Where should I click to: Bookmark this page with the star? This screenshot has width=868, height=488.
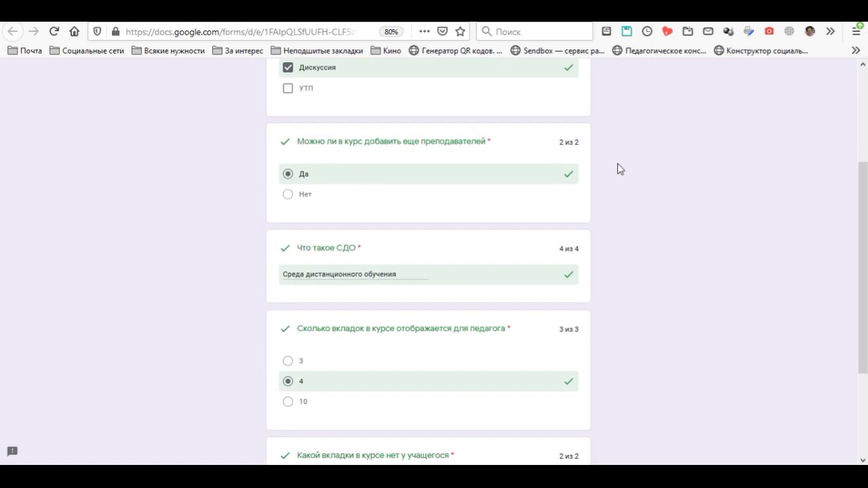tap(460, 31)
